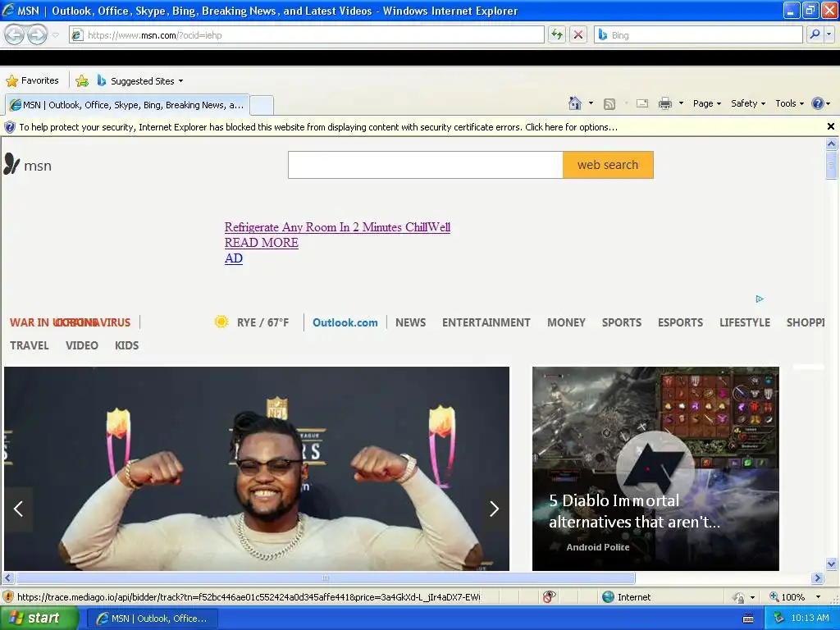This screenshot has height=630, width=840.
Task: Click the browser Forward arrow button
Action: pos(37,34)
